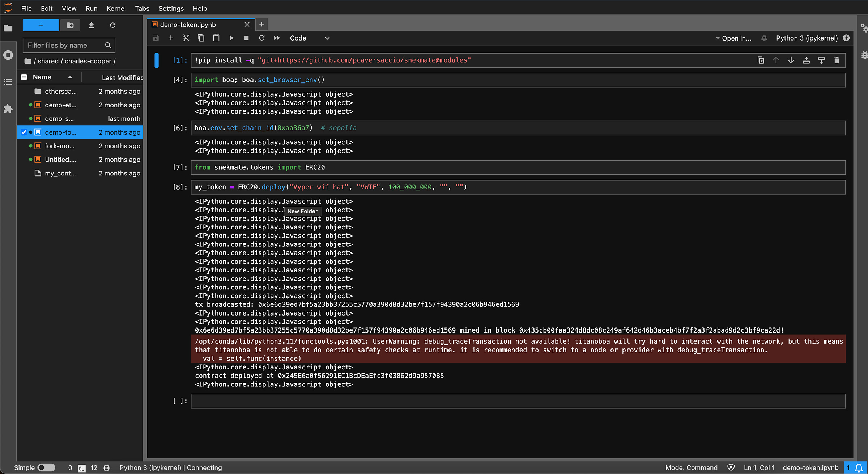Viewport: 868px width, 474px height.
Task: Add a new launcher tab
Action: coord(261,25)
